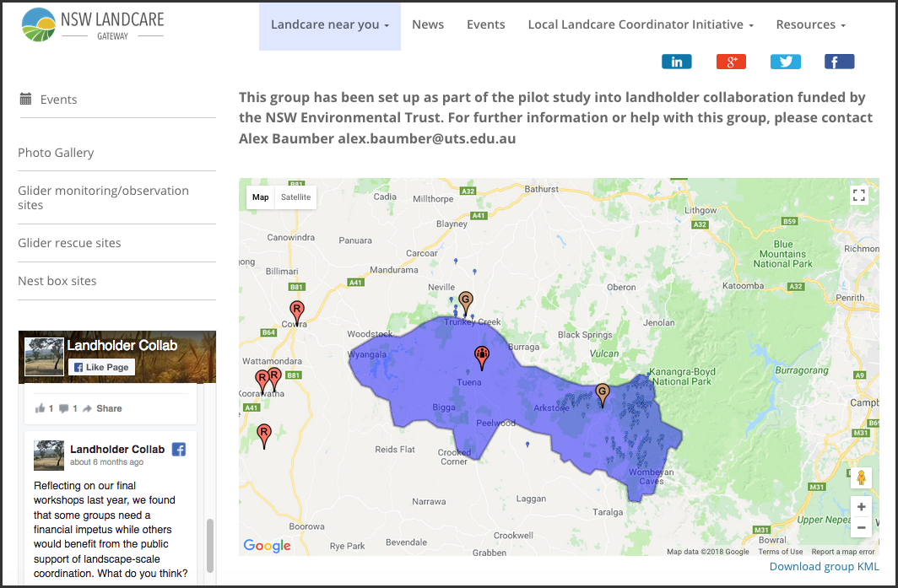Click the Canowindra label on the map
This screenshot has width=898, height=588.
tap(291, 237)
